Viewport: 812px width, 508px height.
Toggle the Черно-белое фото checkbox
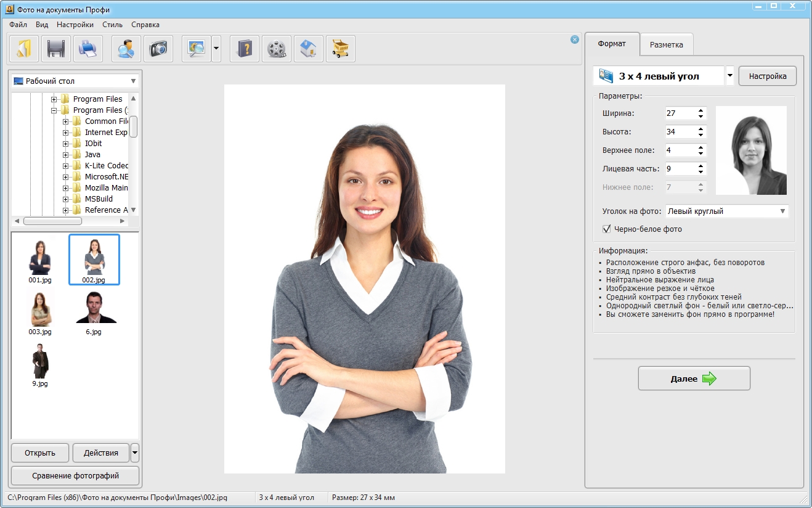[x=607, y=229]
